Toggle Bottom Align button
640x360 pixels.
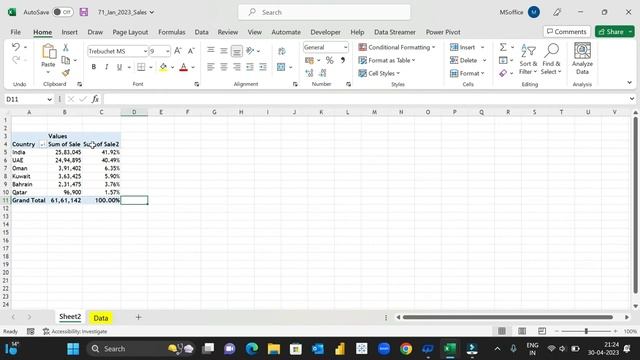(237, 51)
